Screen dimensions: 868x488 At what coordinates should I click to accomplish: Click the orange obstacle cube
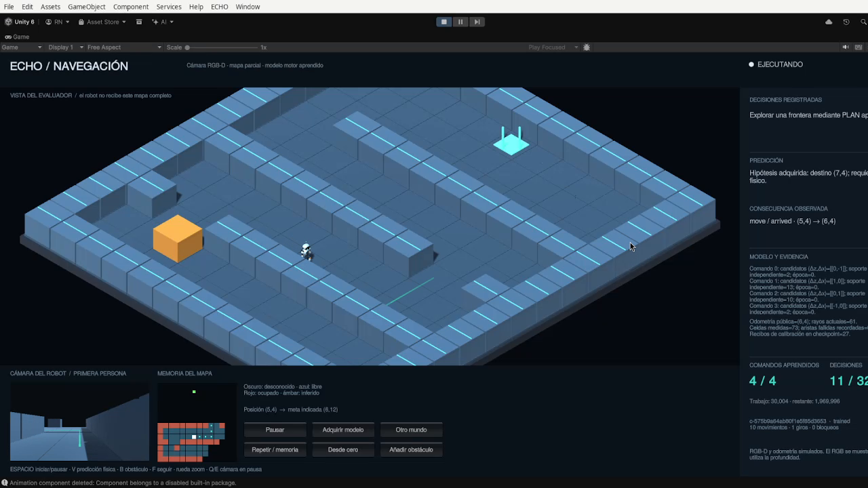click(x=178, y=238)
